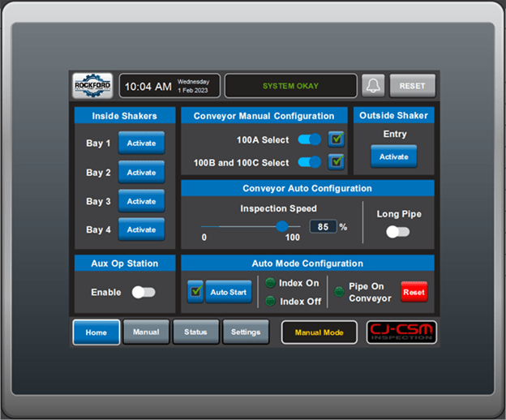
Task: Enable the Aux Op Station toggle
Action: [144, 292]
